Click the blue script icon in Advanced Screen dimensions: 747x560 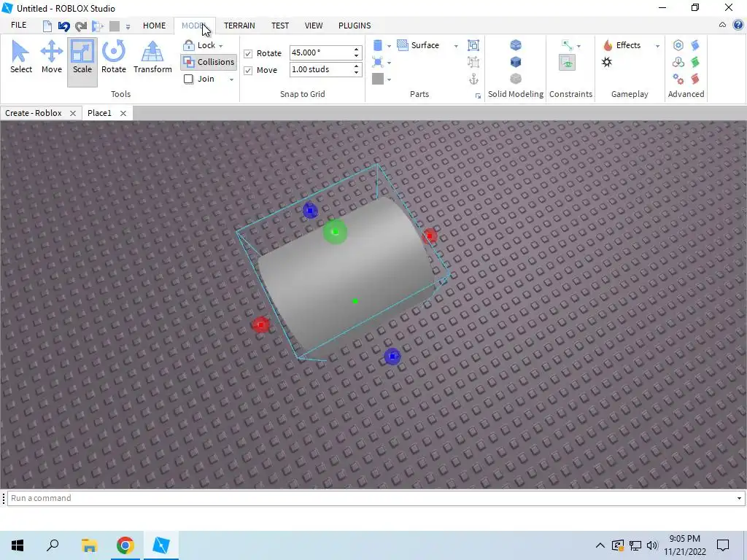point(695,45)
